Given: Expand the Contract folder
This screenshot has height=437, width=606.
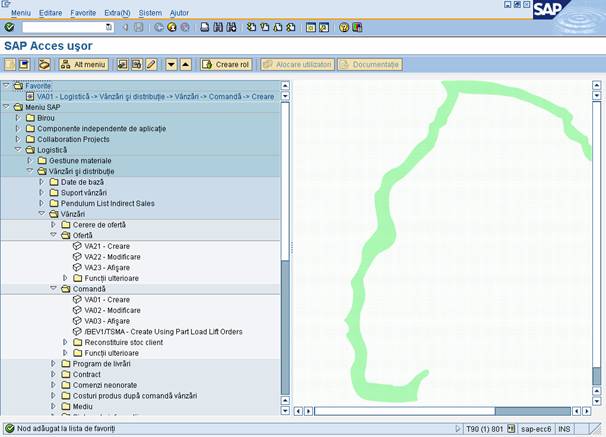Looking at the screenshot, I should pos(53,374).
